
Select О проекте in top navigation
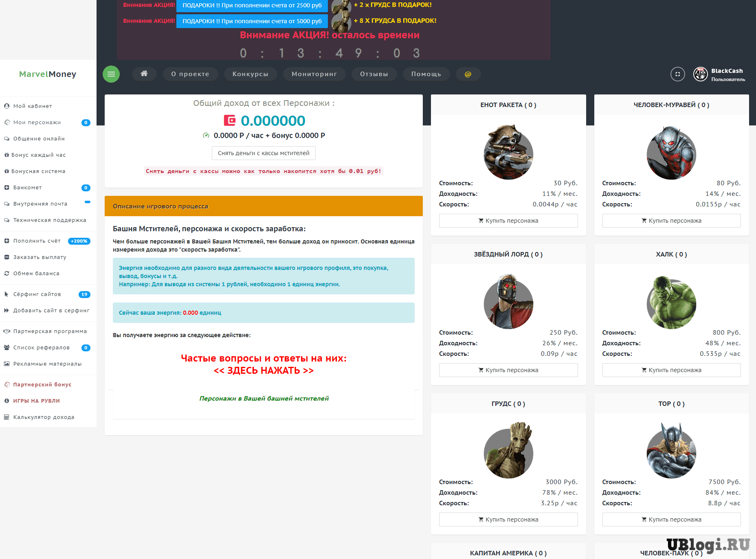click(x=190, y=74)
